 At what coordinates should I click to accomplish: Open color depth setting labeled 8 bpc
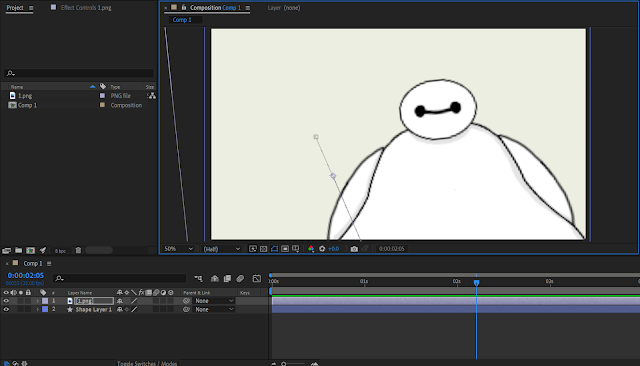click(x=60, y=251)
